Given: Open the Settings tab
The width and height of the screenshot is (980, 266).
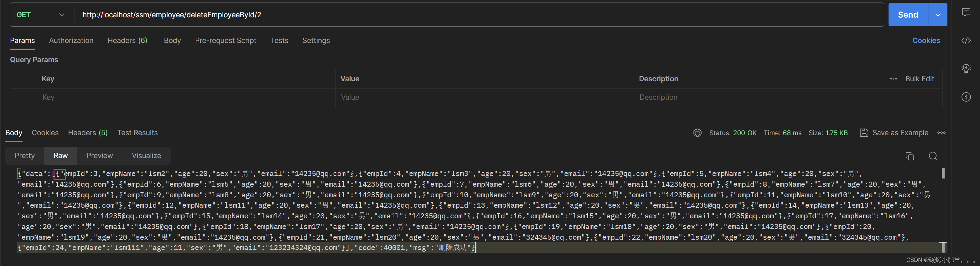Looking at the screenshot, I should [316, 40].
